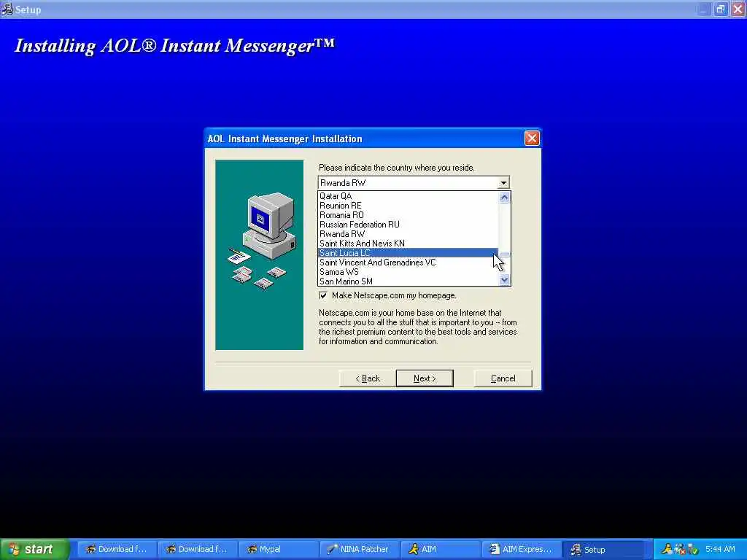Uncheck Make Netscape.com my homepage
The width and height of the screenshot is (747, 560).
(x=323, y=295)
